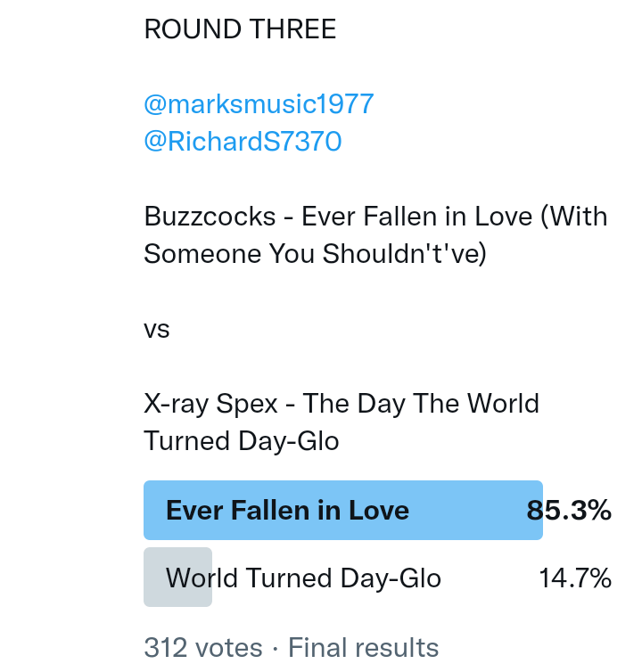
Task: Select the "World Turned Day-Glo" poll option
Action: (x=303, y=578)
